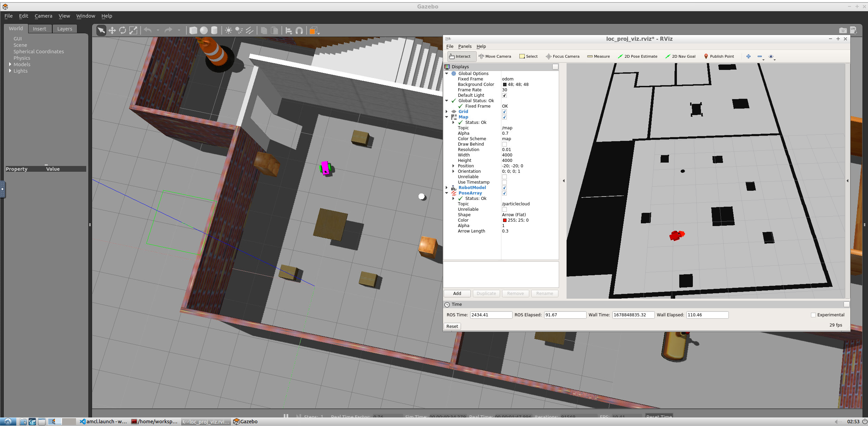Click the Copy icon in Gazebo toolbar

click(264, 31)
